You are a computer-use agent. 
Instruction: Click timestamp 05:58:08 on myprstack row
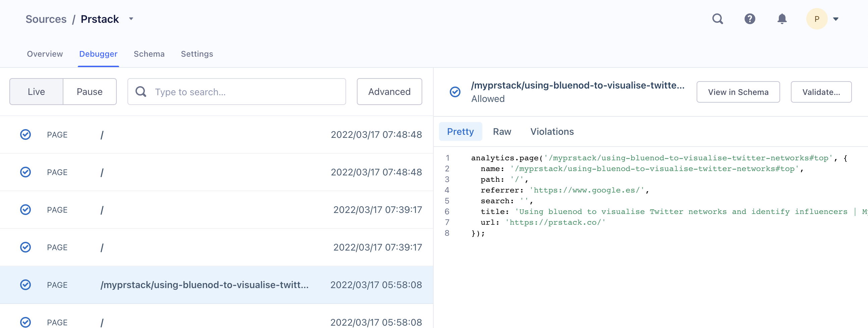click(x=376, y=285)
